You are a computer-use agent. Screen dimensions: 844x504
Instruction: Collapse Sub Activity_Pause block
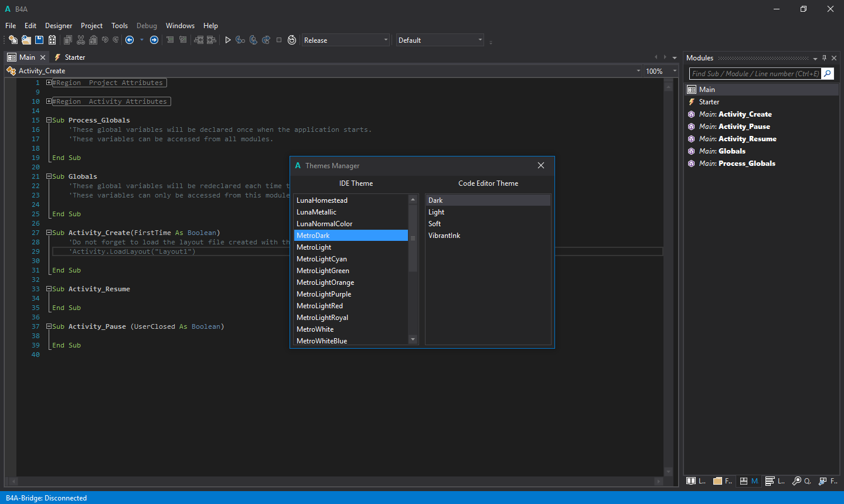click(x=49, y=326)
